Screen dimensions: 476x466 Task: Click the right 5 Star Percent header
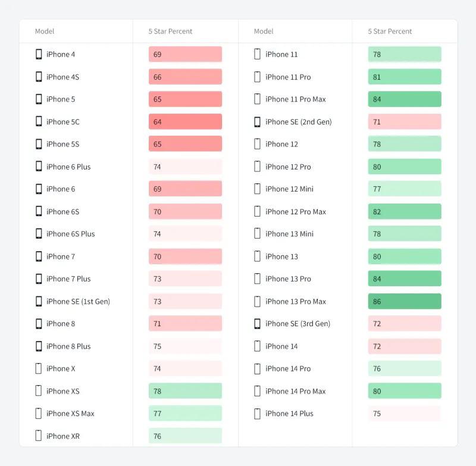click(390, 31)
